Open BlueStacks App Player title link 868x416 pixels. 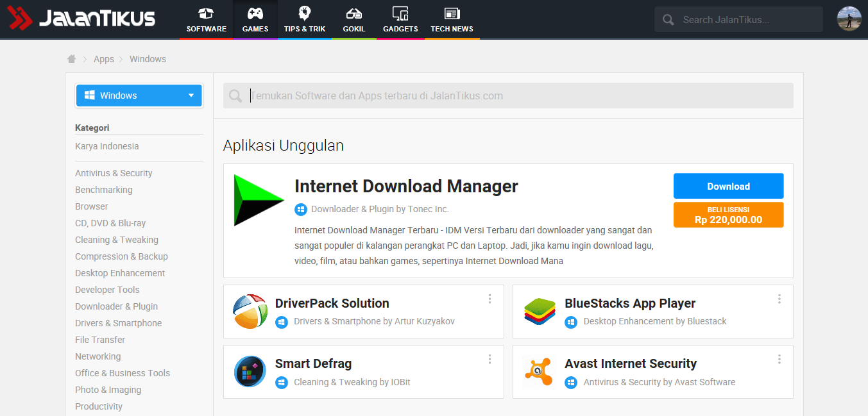coord(630,303)
